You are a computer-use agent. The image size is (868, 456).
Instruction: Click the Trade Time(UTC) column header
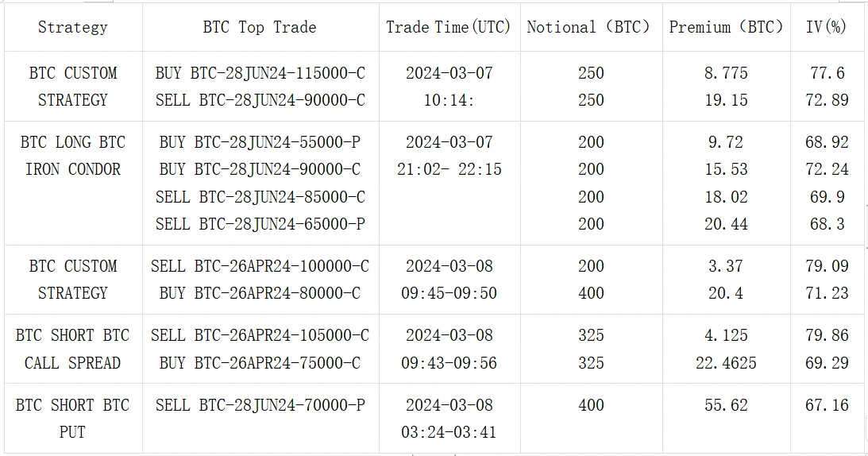[x=449, y=27]
